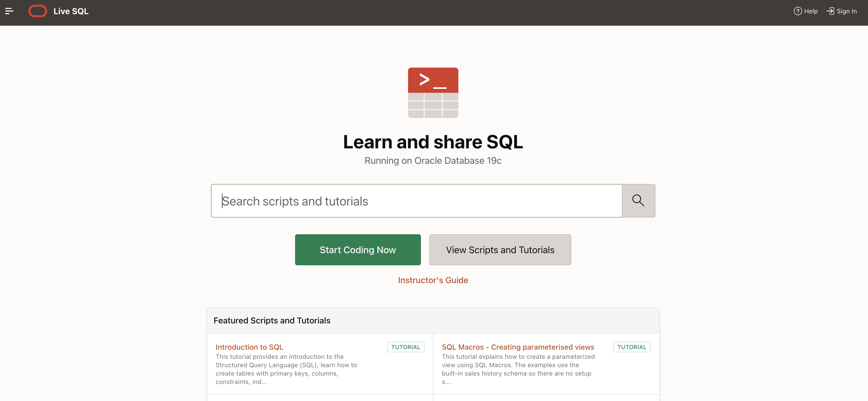This screenshot has width=868, height=401.
Task: Click Introduction to SQL description text
Action: tap(286, 369)
